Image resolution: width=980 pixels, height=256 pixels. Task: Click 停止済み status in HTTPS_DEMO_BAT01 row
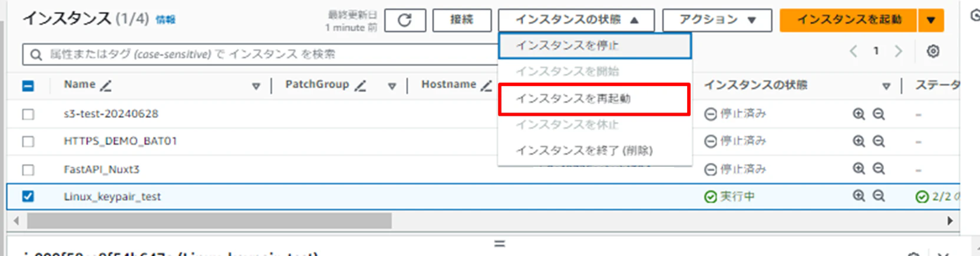click(743, 141)
